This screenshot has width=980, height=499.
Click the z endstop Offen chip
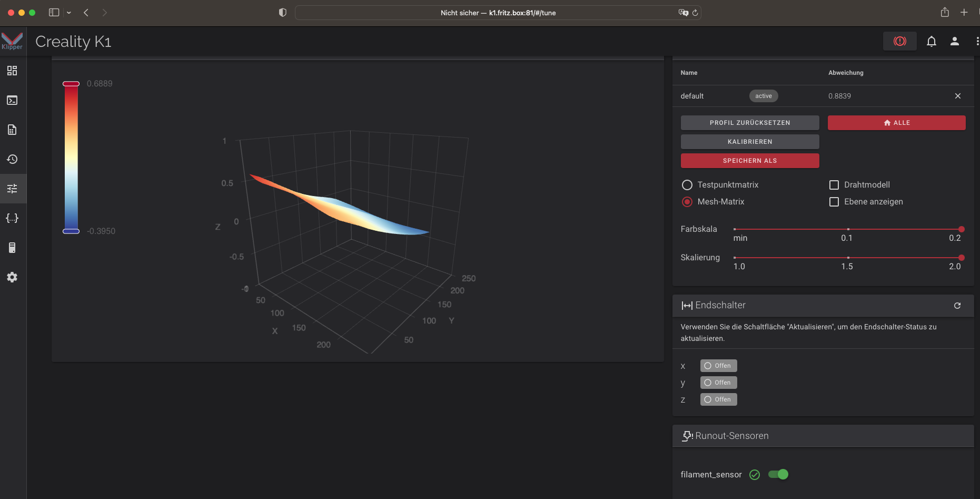(718, 399)
